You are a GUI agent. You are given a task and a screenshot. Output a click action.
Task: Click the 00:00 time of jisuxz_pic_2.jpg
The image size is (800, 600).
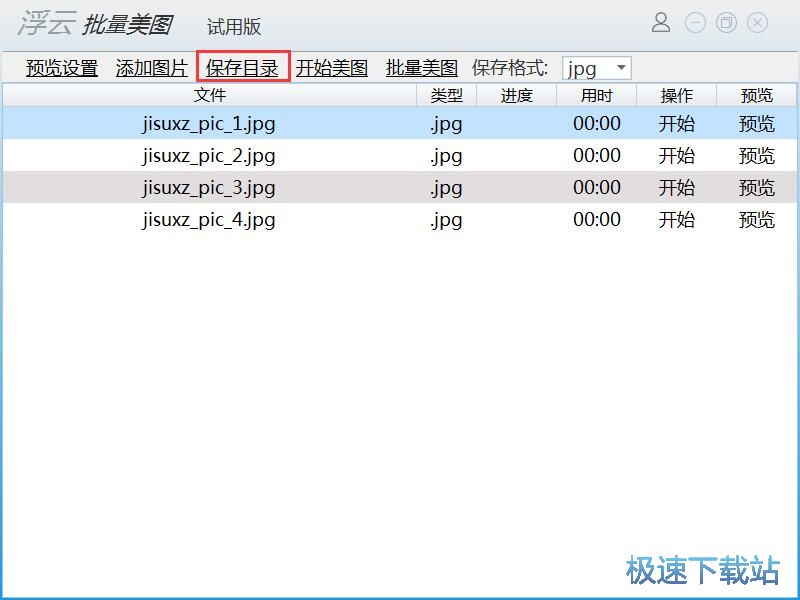coord(597,156)
